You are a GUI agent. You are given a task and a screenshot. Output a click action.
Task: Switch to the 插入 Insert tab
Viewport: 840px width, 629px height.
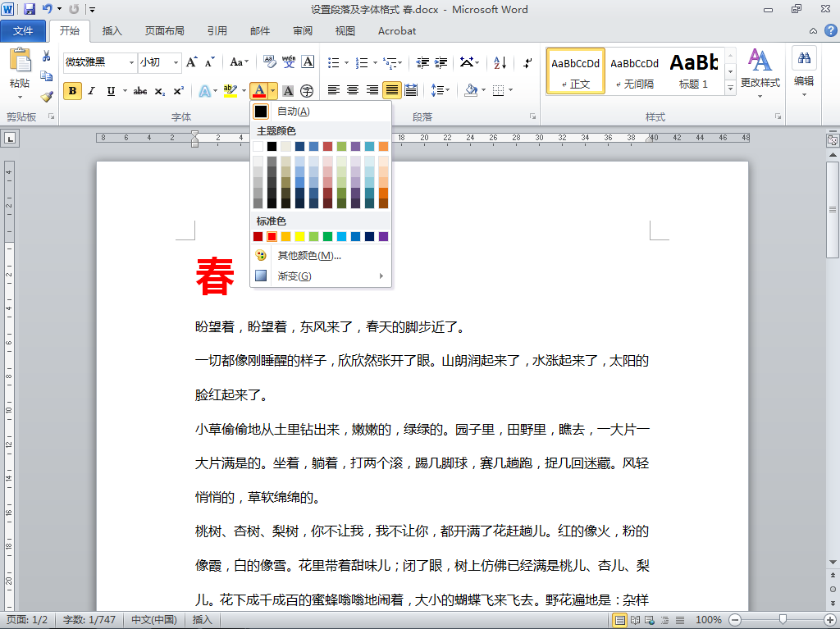(x=112, y=30)
